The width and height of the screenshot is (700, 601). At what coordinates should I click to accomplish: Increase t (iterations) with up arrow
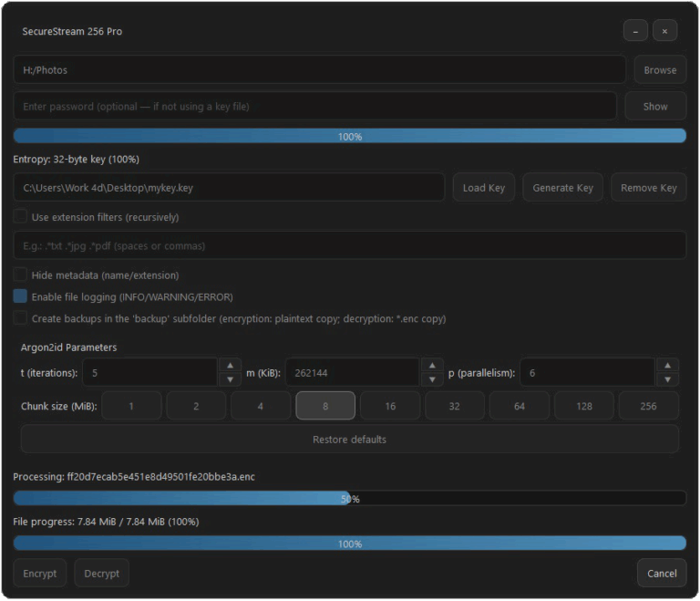(230, 365)
